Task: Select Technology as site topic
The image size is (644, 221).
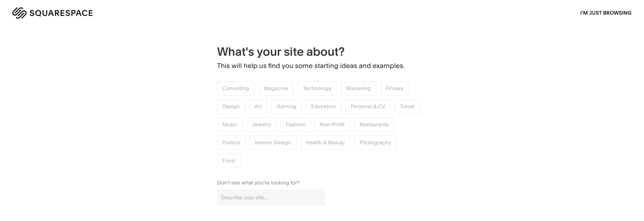Action: [x=317, y=88]
